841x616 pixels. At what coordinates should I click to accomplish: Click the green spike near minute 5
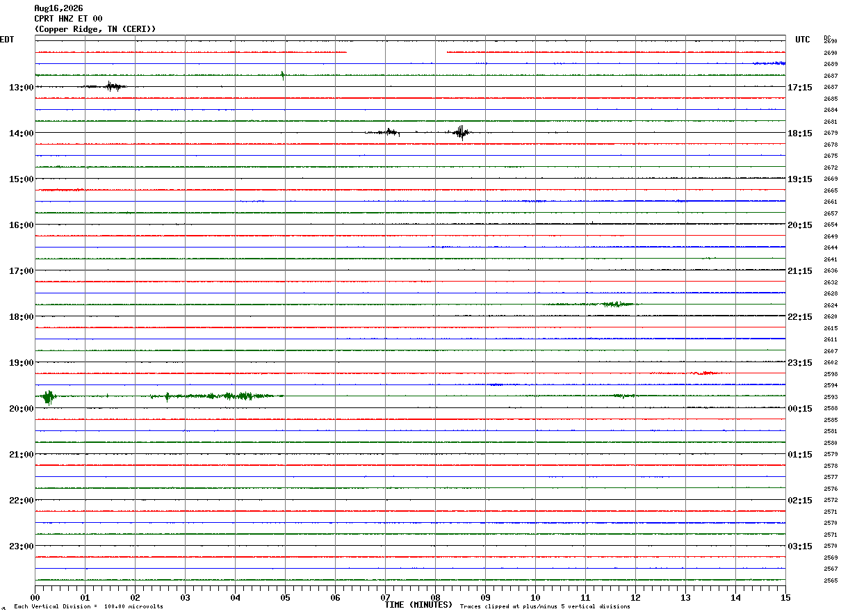click(x=283, y=75)
